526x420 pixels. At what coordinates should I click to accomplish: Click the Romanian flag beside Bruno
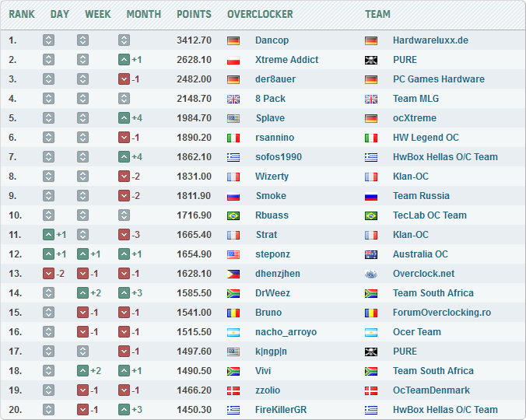[x=233, y=313]
